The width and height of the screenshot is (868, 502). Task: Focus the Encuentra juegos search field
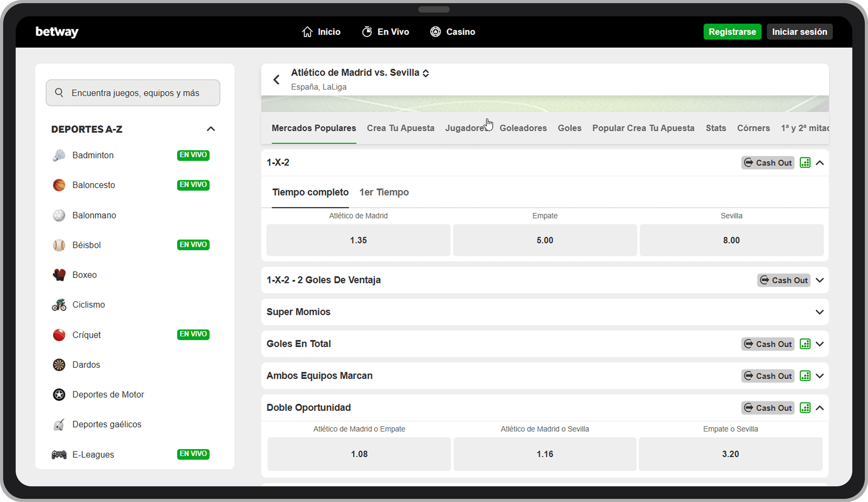click(133, 93)
